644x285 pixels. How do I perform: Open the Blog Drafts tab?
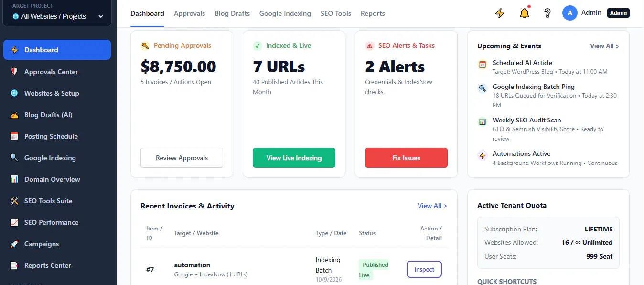click(x=232, y=13)
